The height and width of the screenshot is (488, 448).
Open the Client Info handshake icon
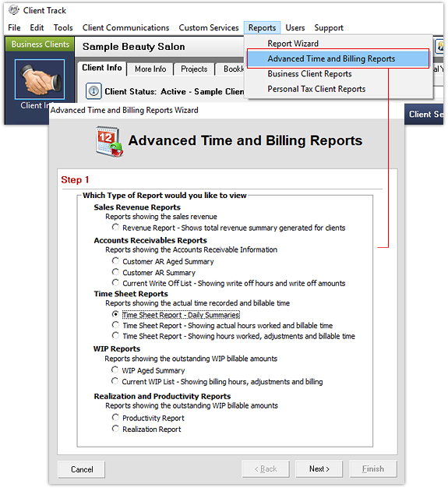40,80
